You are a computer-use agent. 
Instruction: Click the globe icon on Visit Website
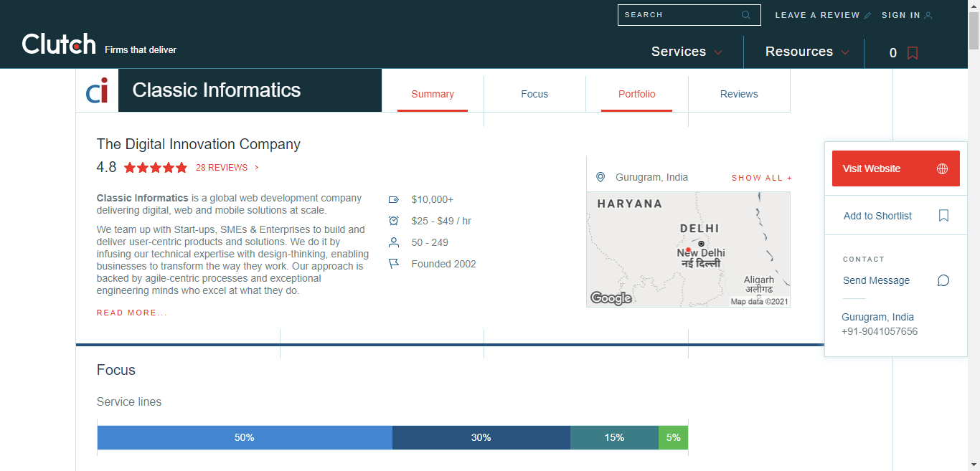943,169
